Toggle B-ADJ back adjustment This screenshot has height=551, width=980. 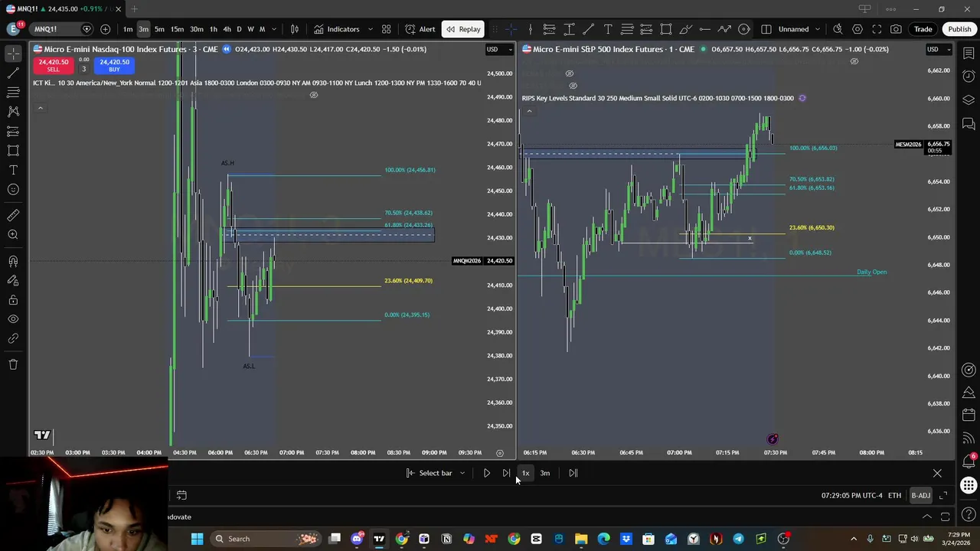point(920,496)
